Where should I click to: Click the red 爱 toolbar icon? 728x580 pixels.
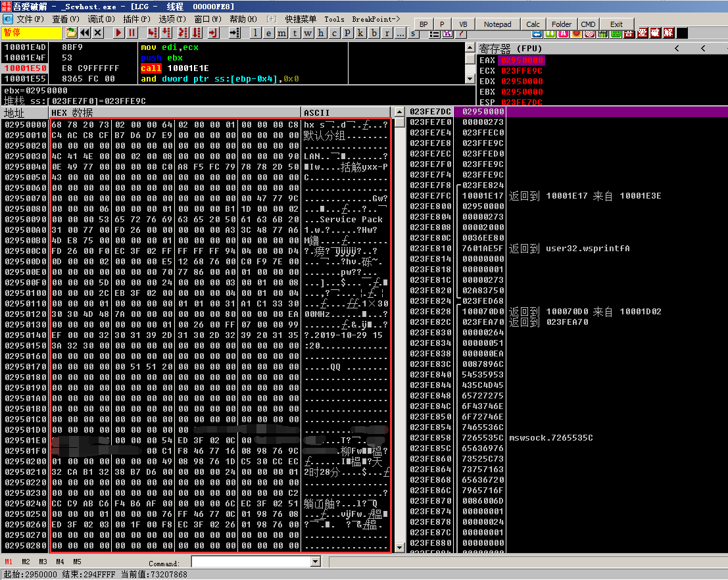click(x=643, y=33)
